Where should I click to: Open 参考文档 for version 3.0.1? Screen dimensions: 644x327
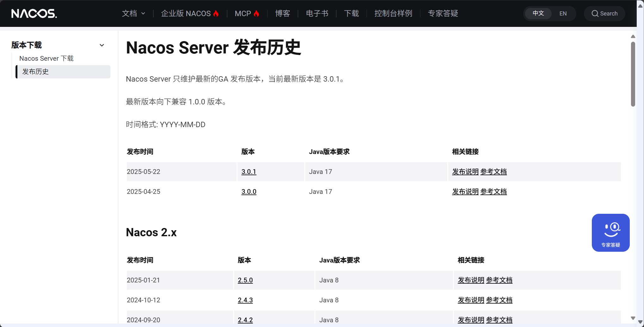[x=493, y=172]
